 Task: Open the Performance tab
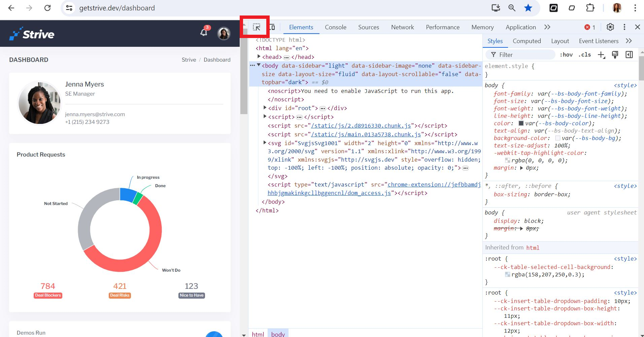[x=442, y=27]
